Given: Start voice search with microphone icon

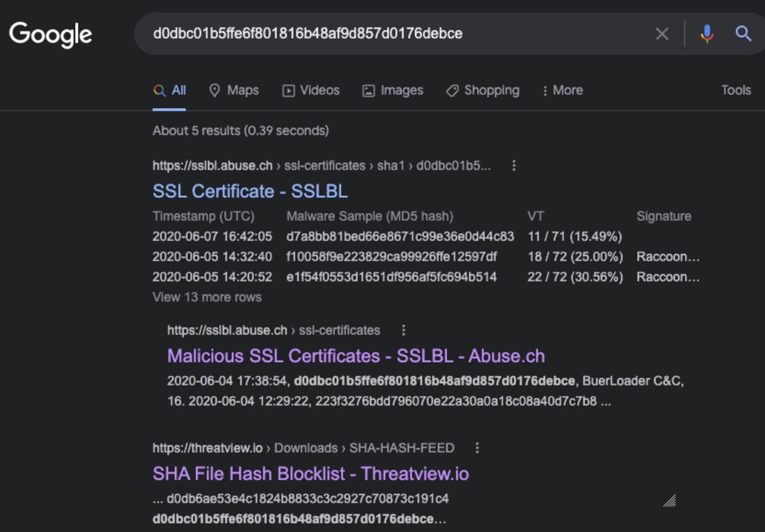Looking at the screenshot, I should pyautogui.click(x=707, y=34).
